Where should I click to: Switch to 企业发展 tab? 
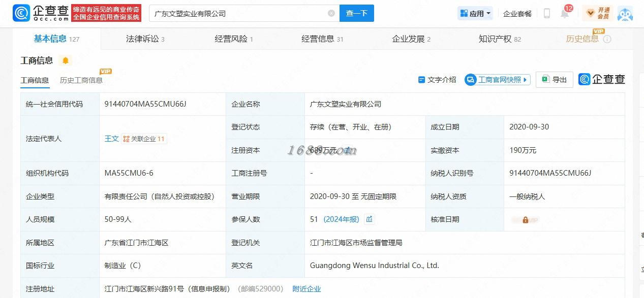click(x=411, y=39)
